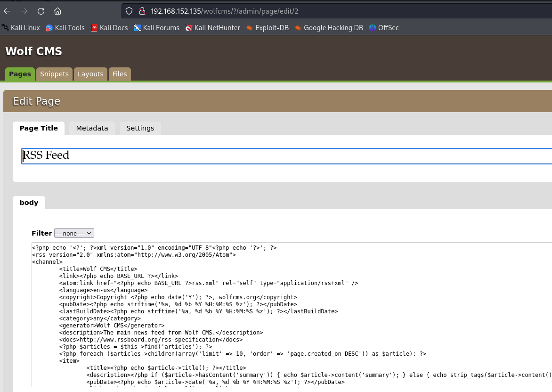The image size is (552, 392).
Task: Click the browser back arrow
Action: coord(7,11)
